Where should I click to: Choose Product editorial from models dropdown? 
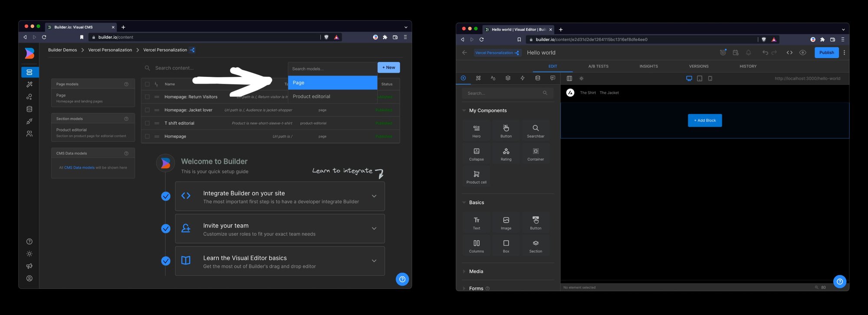(x=332, y=96)
